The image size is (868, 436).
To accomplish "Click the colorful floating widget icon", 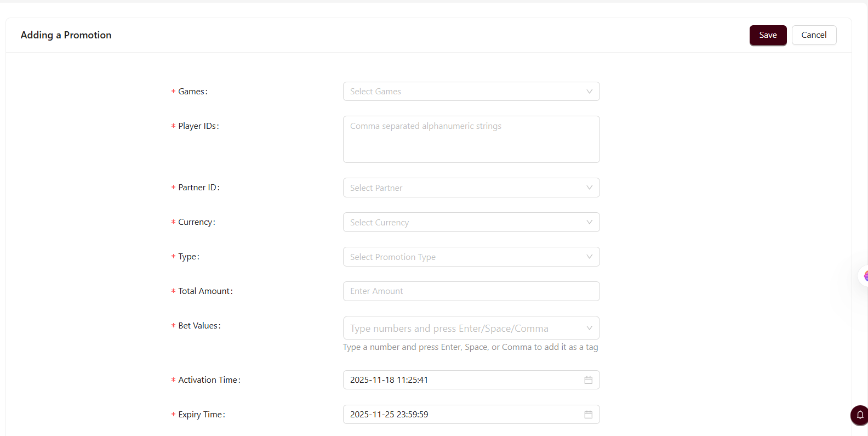I will coord(864,276).
